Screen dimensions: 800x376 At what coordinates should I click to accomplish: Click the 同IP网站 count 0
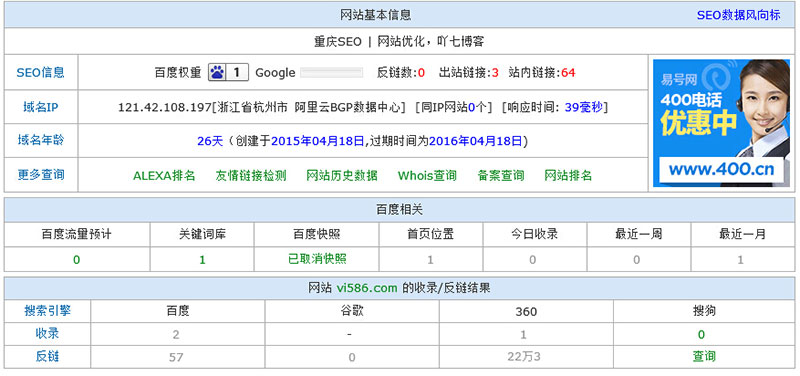[x=471, y=108]
